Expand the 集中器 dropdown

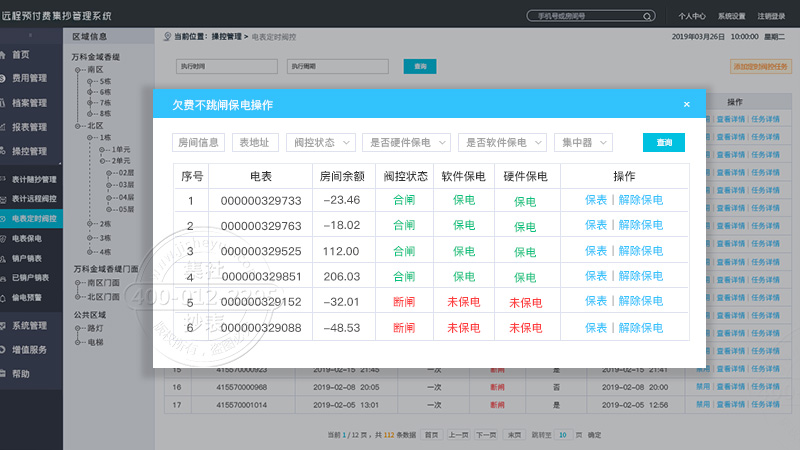click(x=583, y=142)
